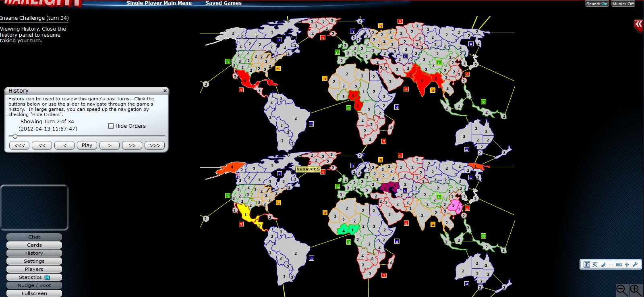Expand the collapsed side panel arrow
The width and height of the screenshot is (644, 297).
tap(638, 25)
